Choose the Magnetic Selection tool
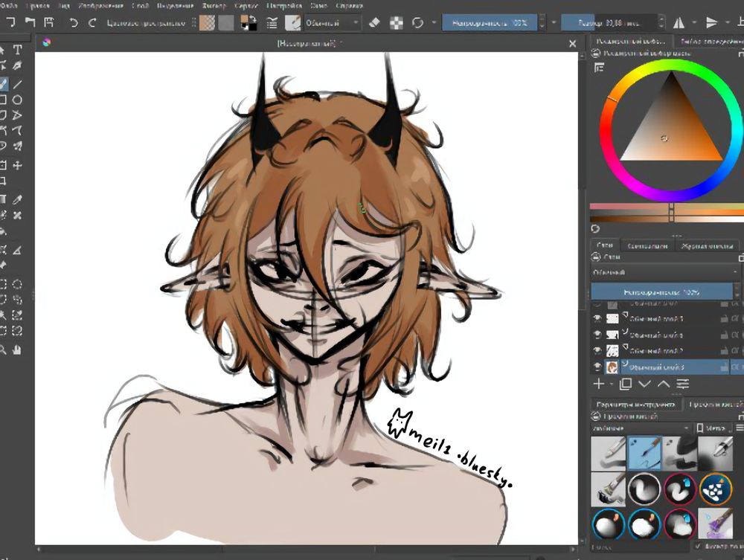 coord(17,330)
